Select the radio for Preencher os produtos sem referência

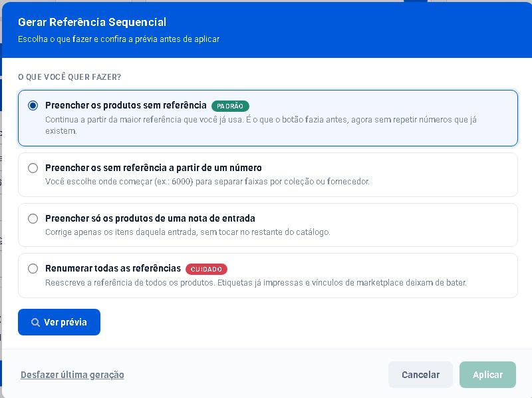click(33, 105)
